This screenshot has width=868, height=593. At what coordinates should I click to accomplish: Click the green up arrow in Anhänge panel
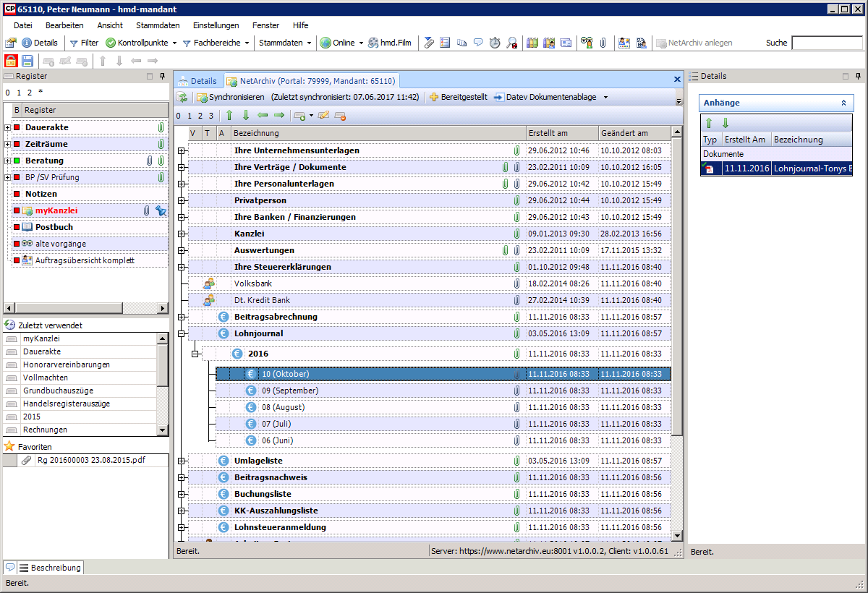[710, 123]
